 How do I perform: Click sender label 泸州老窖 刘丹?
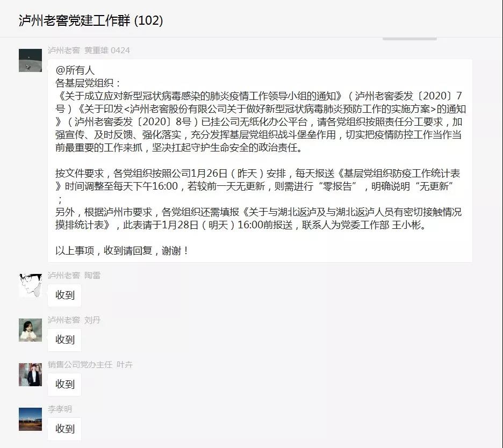74,320
